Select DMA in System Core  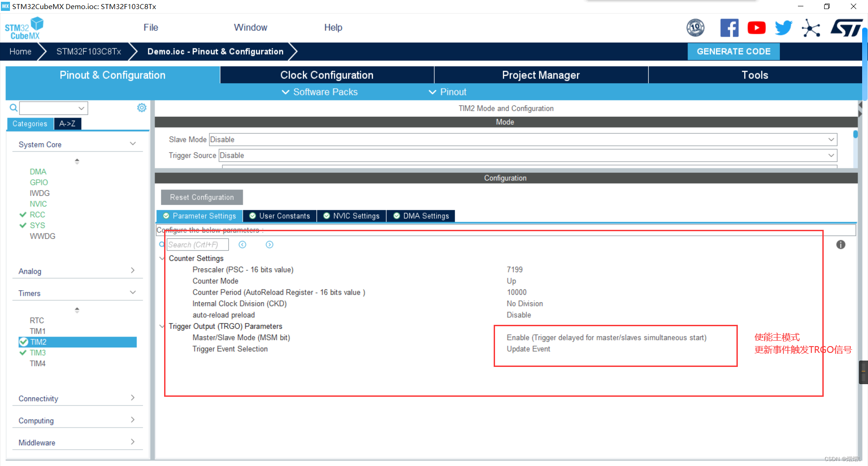tap(38, 171)
